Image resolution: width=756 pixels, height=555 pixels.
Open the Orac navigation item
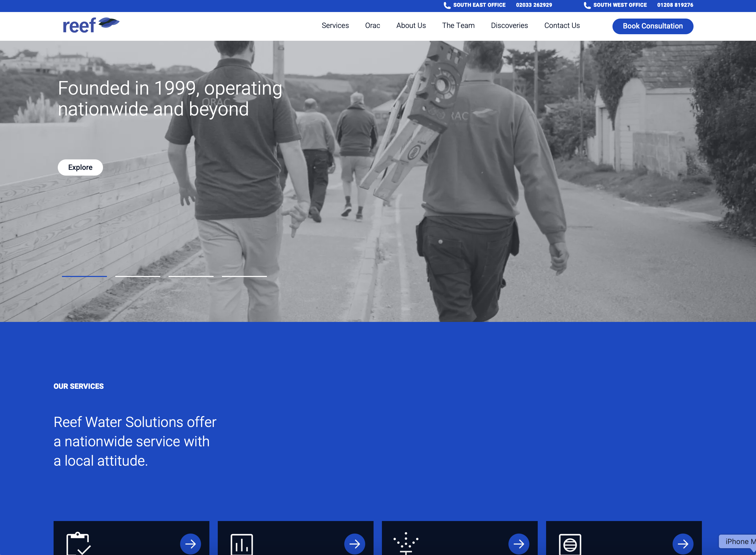tap(372, 26)
